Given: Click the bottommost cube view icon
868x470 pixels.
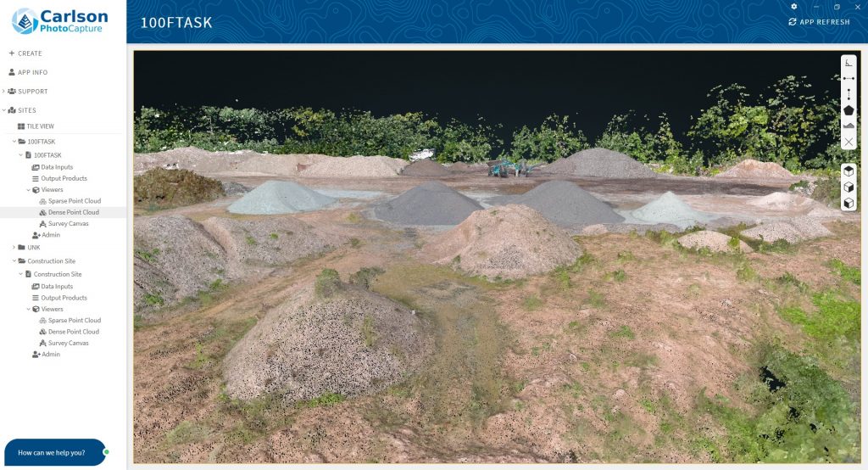Looking at the screenshot, I should pyautogui.click(x=849, y=203).
